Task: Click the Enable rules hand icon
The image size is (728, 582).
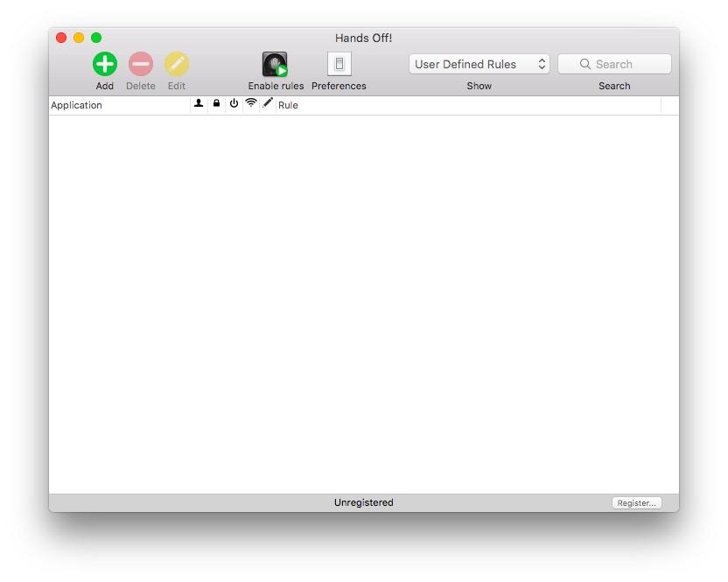Action: tap(275, 64)
